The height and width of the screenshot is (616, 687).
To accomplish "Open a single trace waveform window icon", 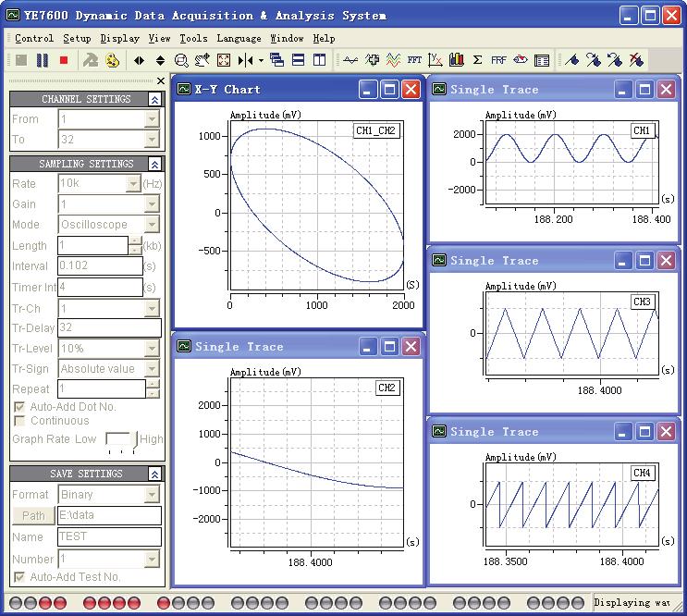I will point(350,60).
